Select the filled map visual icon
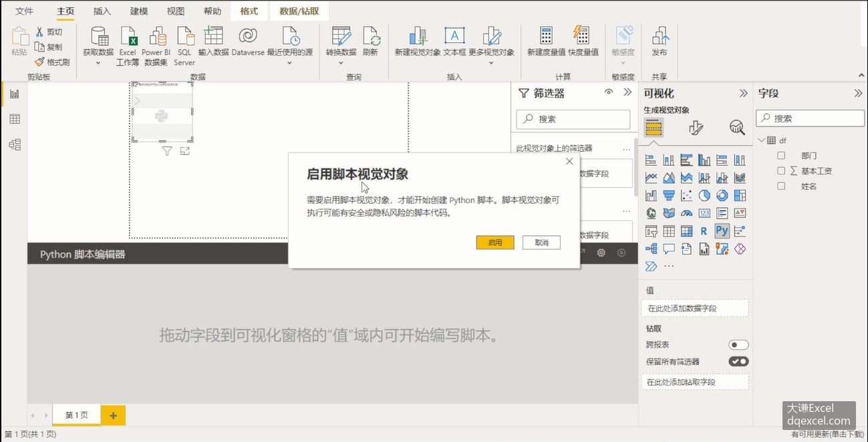868x442 pixels. click(669, 213)
